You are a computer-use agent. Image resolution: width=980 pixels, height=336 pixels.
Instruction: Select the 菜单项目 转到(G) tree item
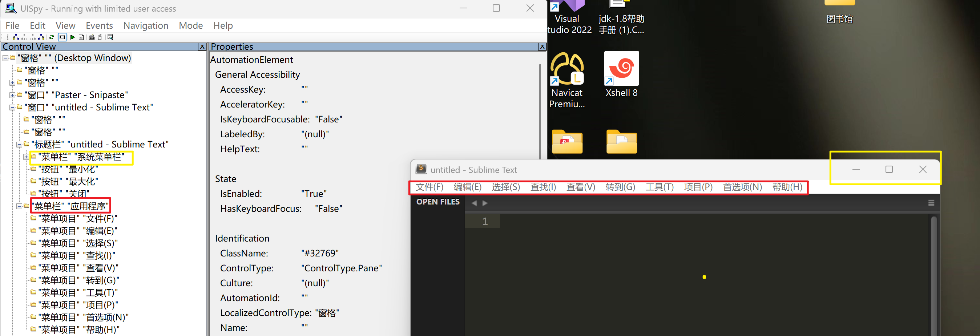click(79, 280)
